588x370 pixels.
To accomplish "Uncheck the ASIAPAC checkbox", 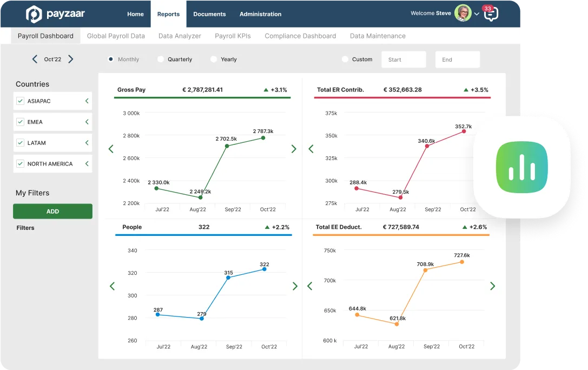I will tap(21, 101).
